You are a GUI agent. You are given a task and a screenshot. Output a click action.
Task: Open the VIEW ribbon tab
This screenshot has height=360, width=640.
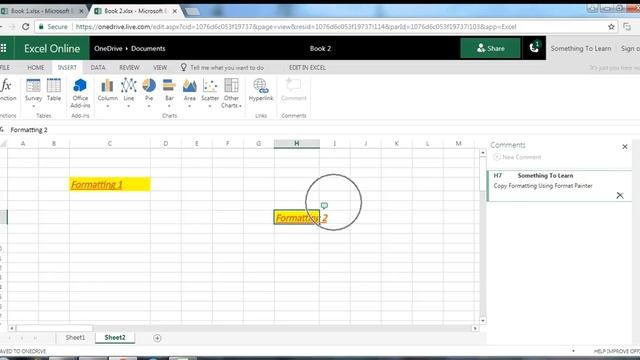pyautogui.click(x=160, y=67)
